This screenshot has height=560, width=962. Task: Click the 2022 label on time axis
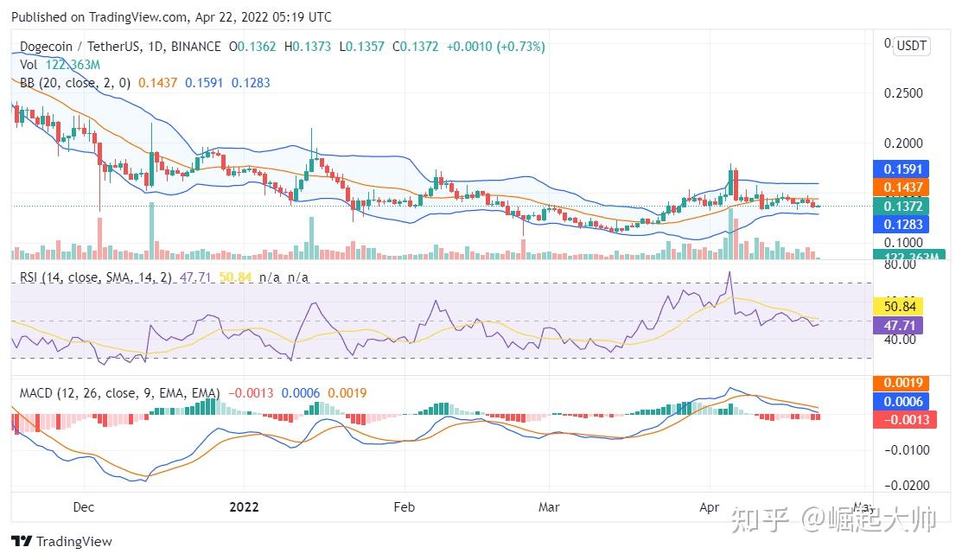[x=244, y=507]
